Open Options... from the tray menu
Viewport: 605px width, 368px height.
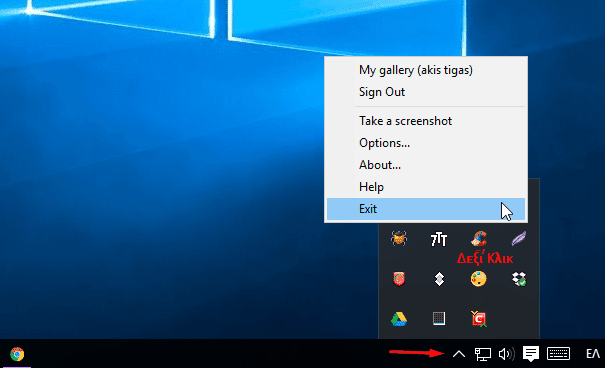[426, 143]
